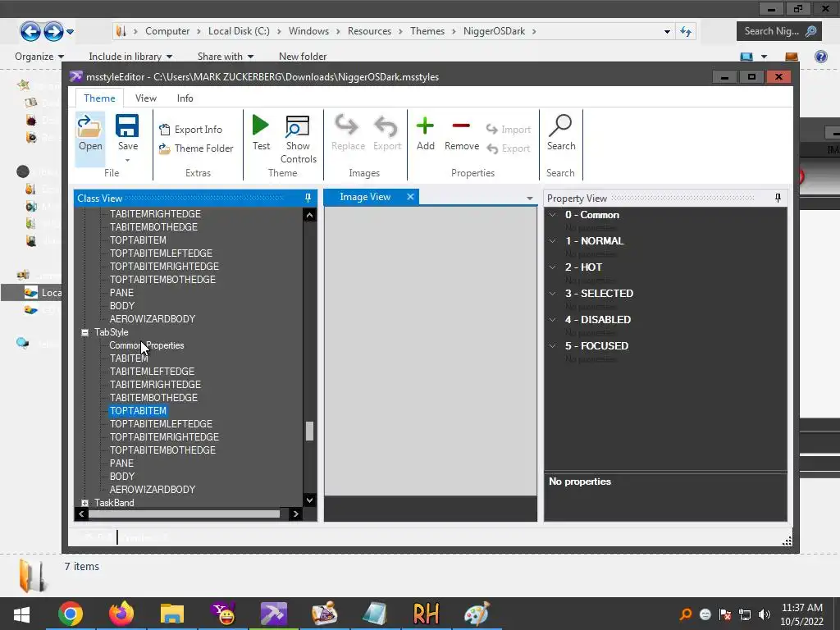Click Export in the Properties group
This screenshot has width=840, height=630.
509,148
